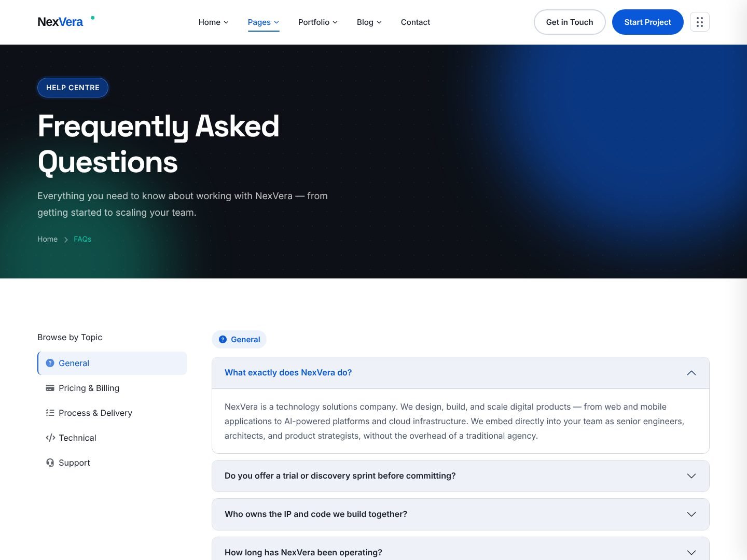The height and width of the screenshot is (560, 747).
Task: Click the Start Project button
Action: [648, 22]
